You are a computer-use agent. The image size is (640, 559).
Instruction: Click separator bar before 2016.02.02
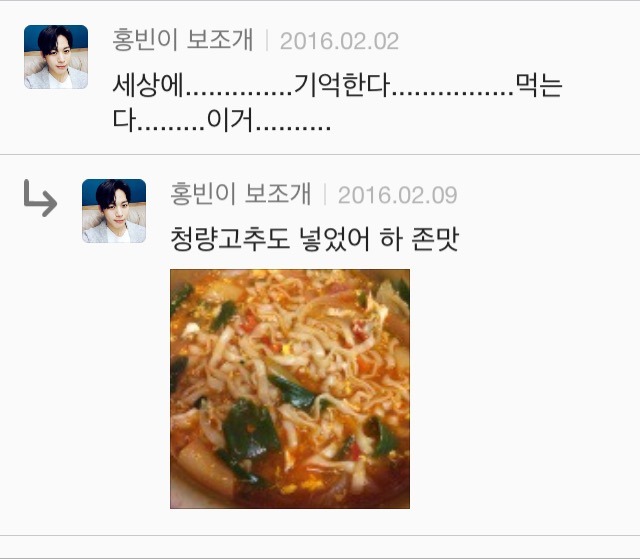pos(267,40)
